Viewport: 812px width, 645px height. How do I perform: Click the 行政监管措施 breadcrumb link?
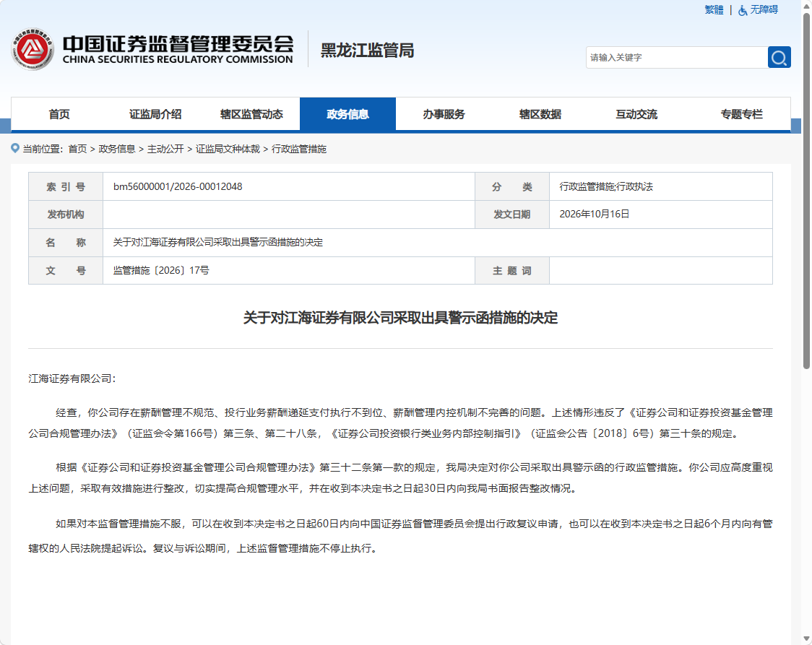299,149
